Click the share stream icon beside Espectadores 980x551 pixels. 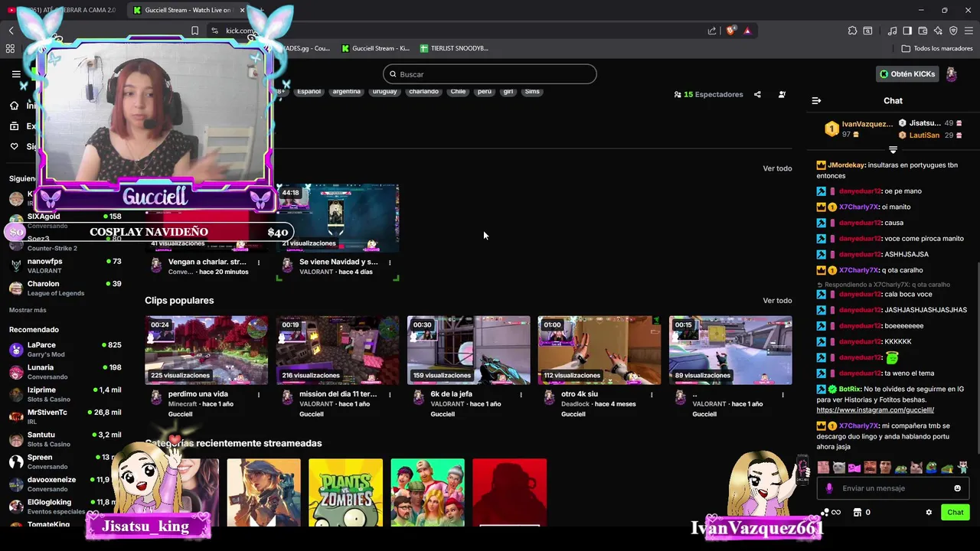pos(757,94)
